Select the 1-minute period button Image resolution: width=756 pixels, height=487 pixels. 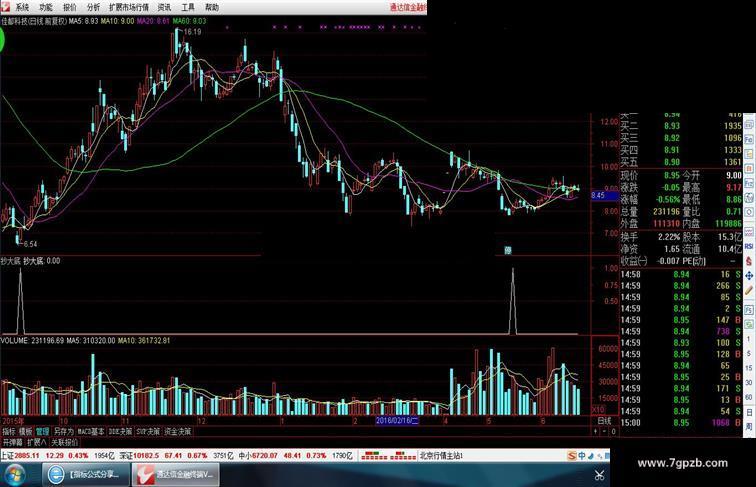pos(749,339)
